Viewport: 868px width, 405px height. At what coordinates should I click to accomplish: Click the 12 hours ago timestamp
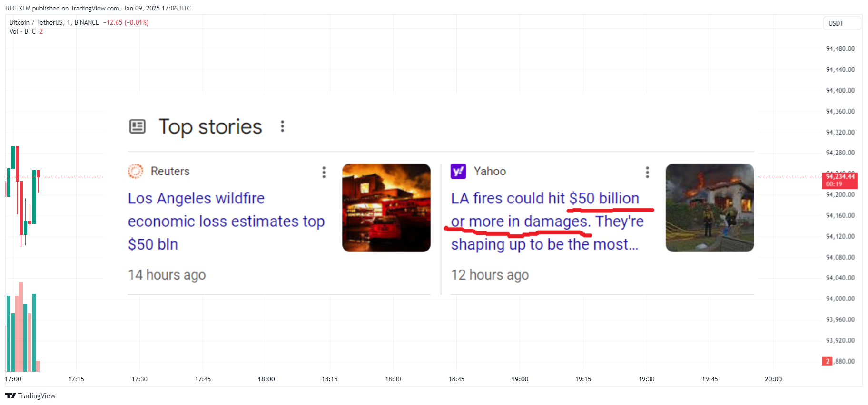tap(490, 275)
